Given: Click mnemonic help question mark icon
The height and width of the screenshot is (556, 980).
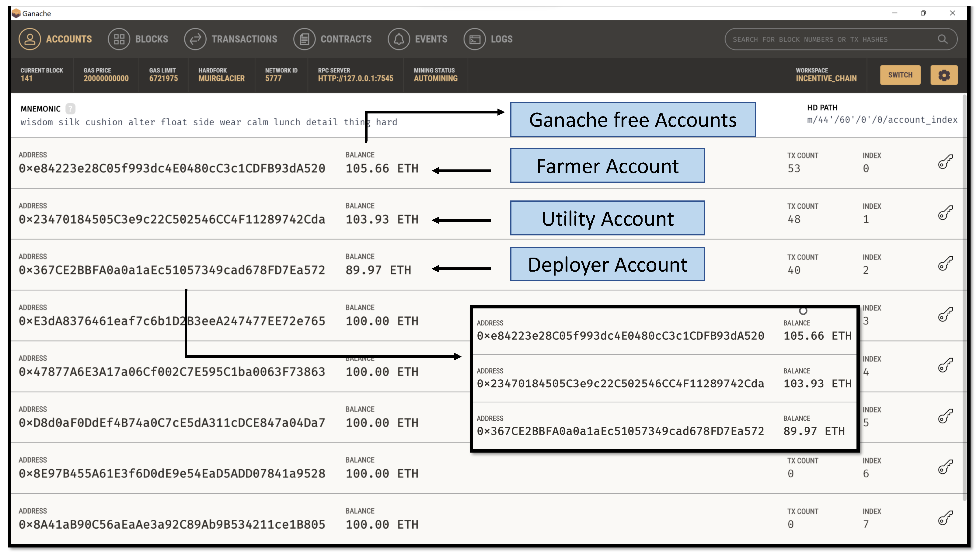Looking at the screenshot, I should tap(70, 109).
